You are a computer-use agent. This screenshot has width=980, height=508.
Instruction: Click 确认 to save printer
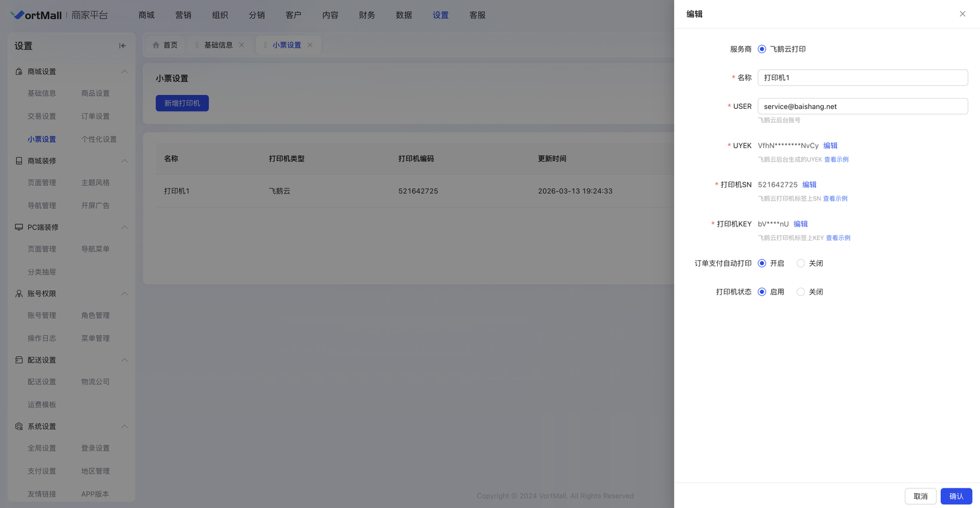(x=956, y=496)
